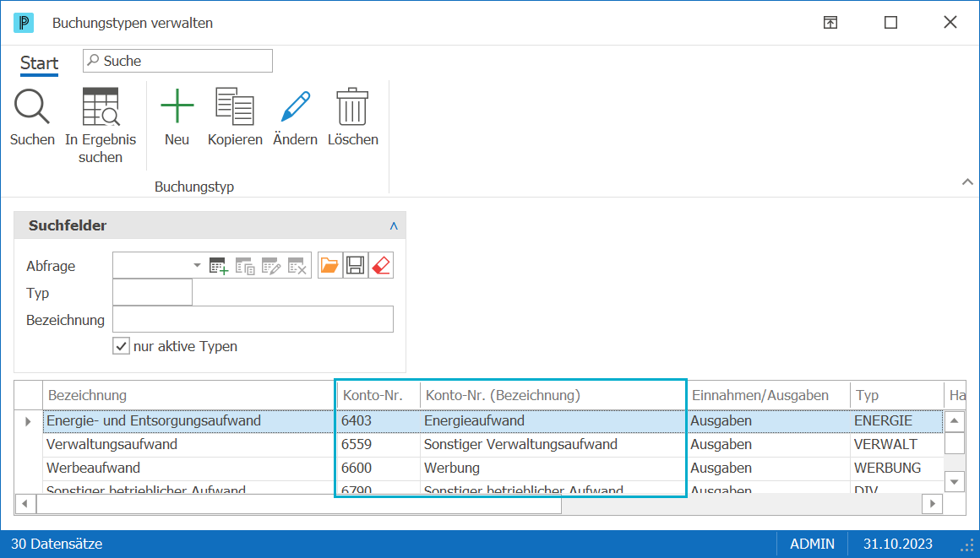Image resolution: width=980 pixels, height=558 pixels.
Task: Focus the Bezeichnung input field
Action: pos(253,319)
